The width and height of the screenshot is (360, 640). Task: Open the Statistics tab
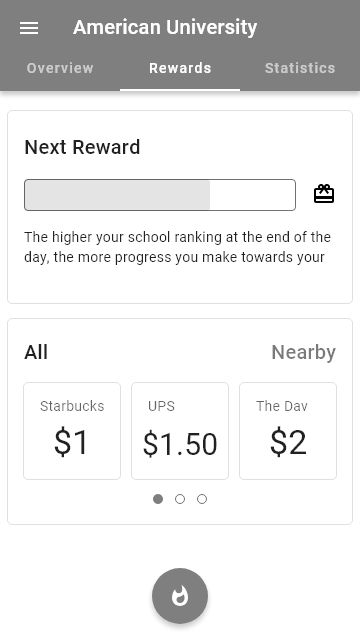coord(300,68)
